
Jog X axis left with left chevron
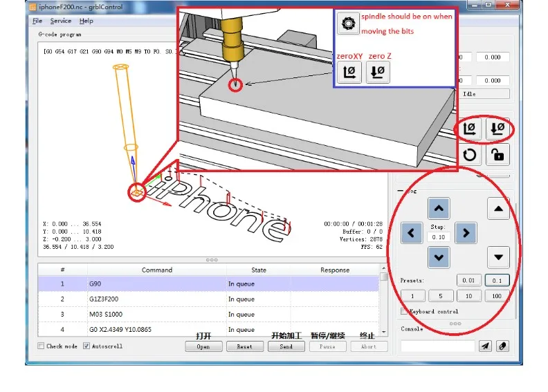click(x=412, y=233)
